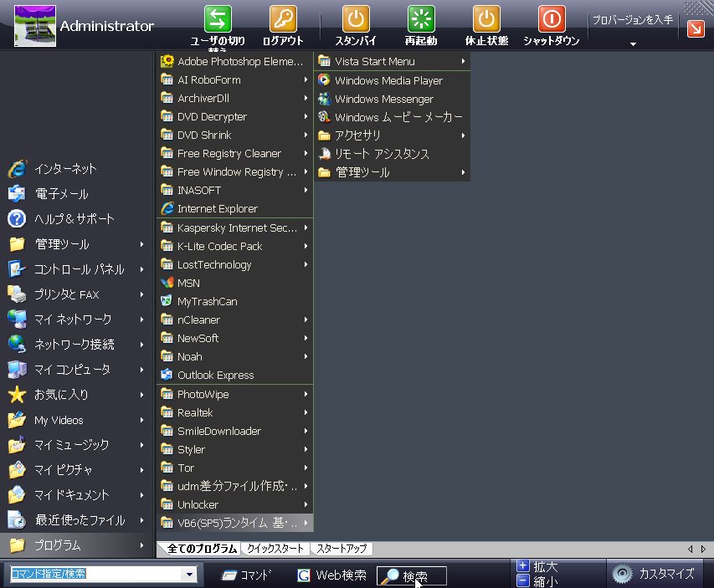Image resolution: width=714 pixels, height=588 pixels.
Task: Open Recent Files (最近使ったファイル)
Action: 76,519
